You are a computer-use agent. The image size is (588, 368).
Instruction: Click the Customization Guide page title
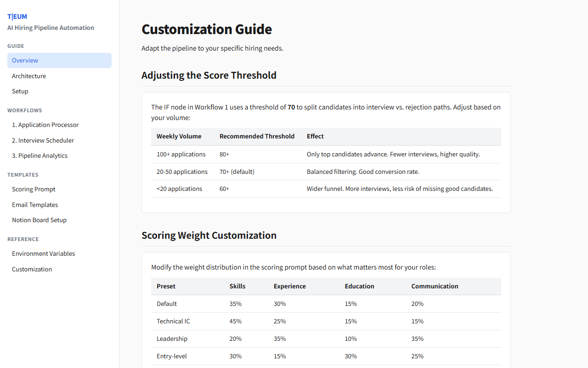coord(206,29)
